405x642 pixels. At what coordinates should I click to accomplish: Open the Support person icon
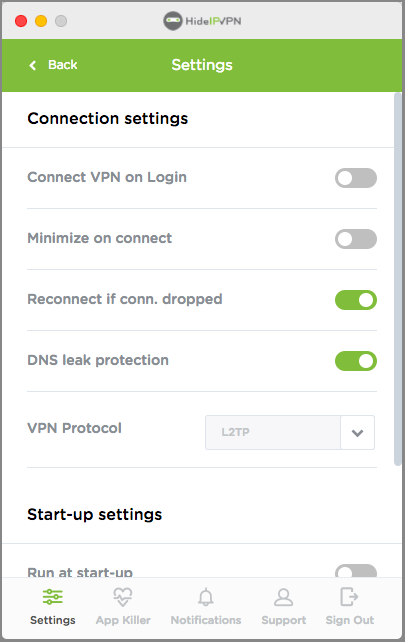point(283,597)
